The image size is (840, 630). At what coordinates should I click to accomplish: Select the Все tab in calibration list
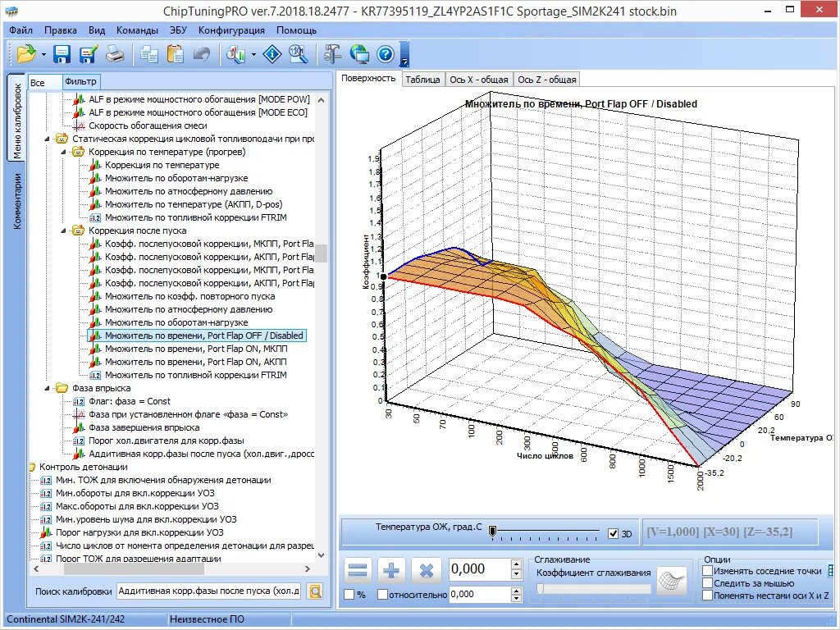coord(44,83)
